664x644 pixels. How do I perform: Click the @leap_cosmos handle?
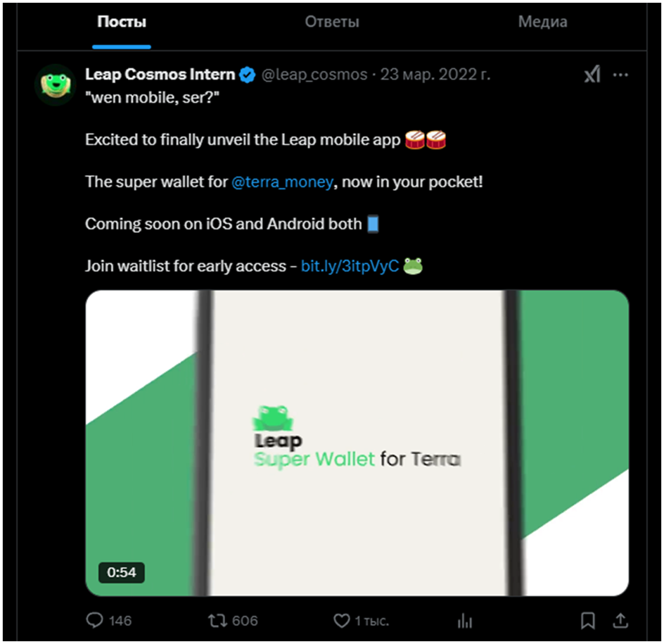click(314, 75)
